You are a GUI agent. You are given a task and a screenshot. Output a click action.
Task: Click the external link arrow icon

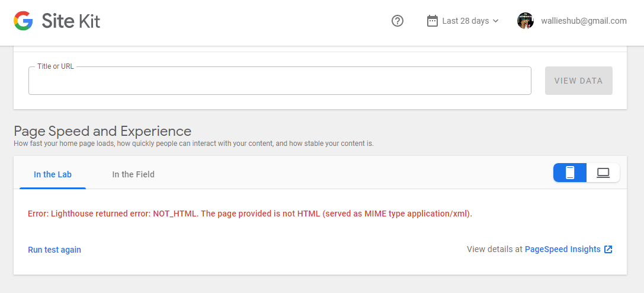(x=608, y=249)
